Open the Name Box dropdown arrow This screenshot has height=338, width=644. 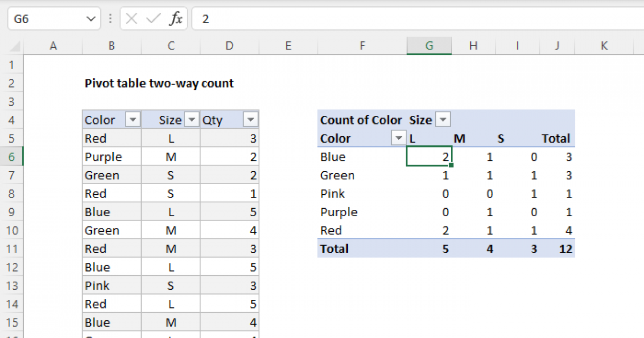coord(89,19)
